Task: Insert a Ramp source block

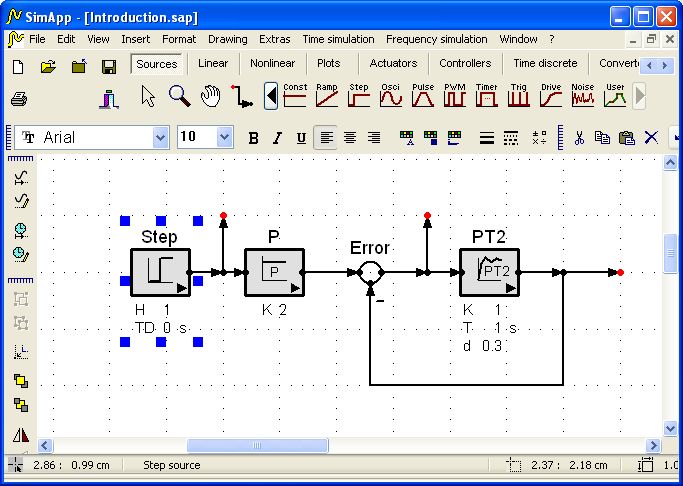Action: click(x=327, y=95)
